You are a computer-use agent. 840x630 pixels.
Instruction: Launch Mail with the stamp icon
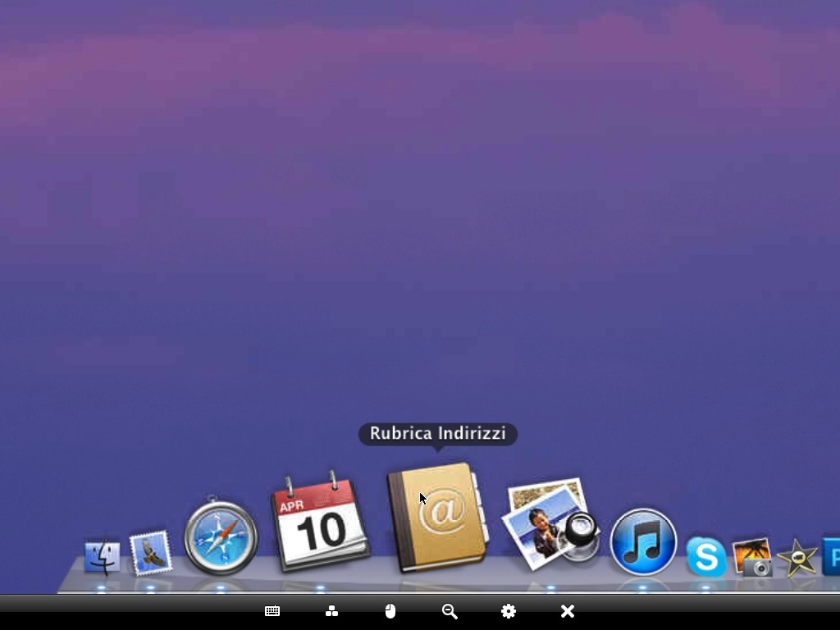[151, 553]
